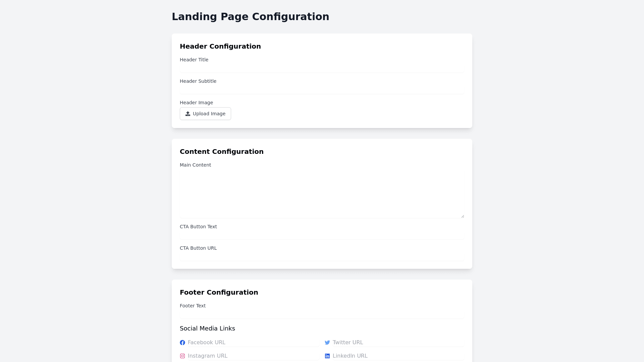
Task: Grab the Main Content resize handle
Action: click(x=463, y=216)
